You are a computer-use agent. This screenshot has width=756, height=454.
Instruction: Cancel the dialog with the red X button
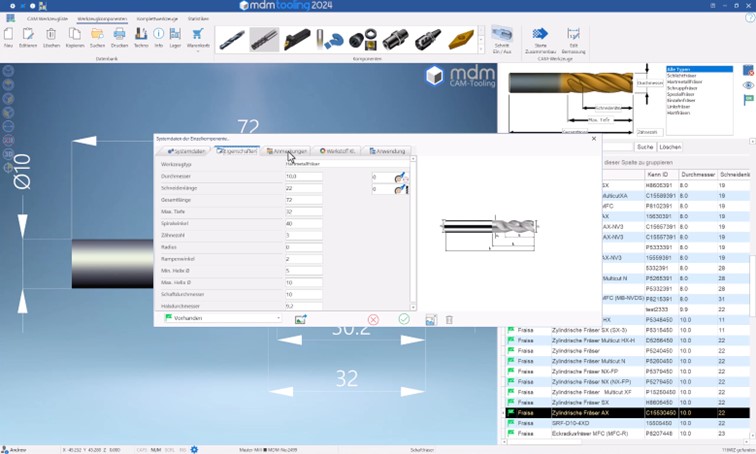pyautogui.click(x=373, y=320)
